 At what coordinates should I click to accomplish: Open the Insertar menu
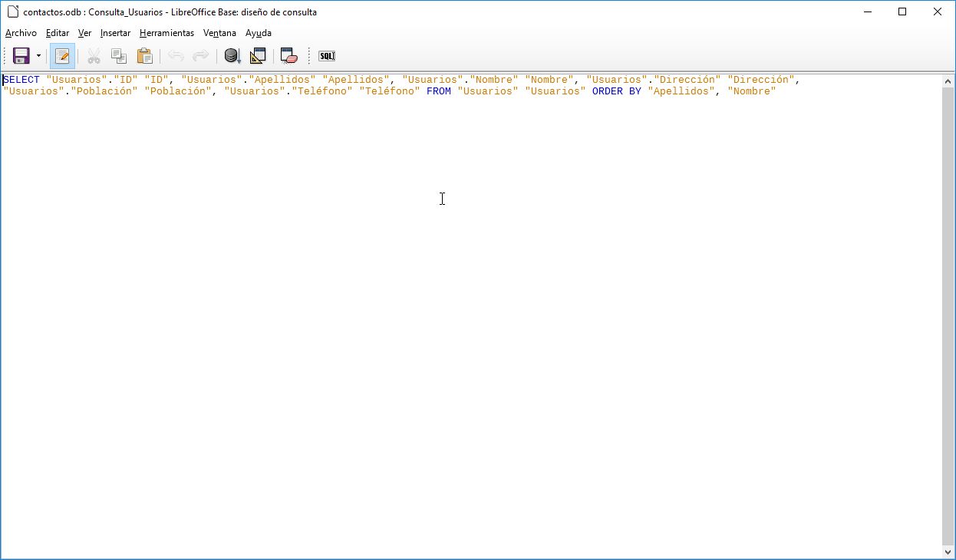point(115,33)
